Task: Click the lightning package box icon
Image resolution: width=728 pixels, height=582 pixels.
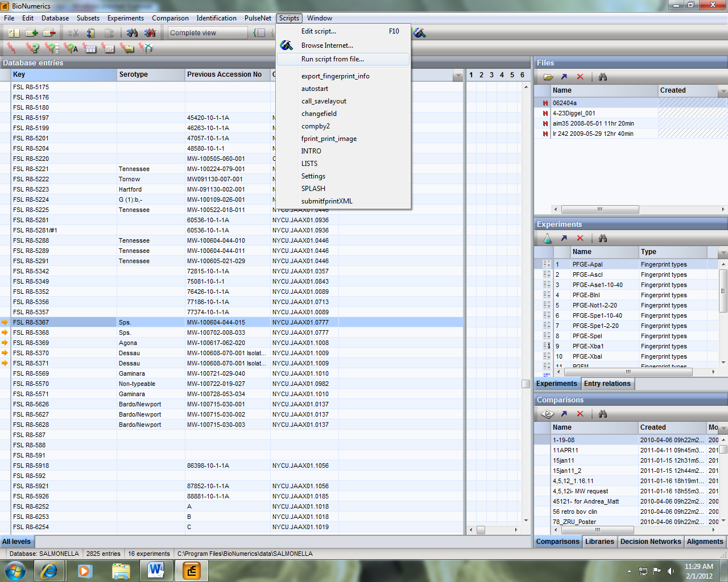Action: pos(146,48)
